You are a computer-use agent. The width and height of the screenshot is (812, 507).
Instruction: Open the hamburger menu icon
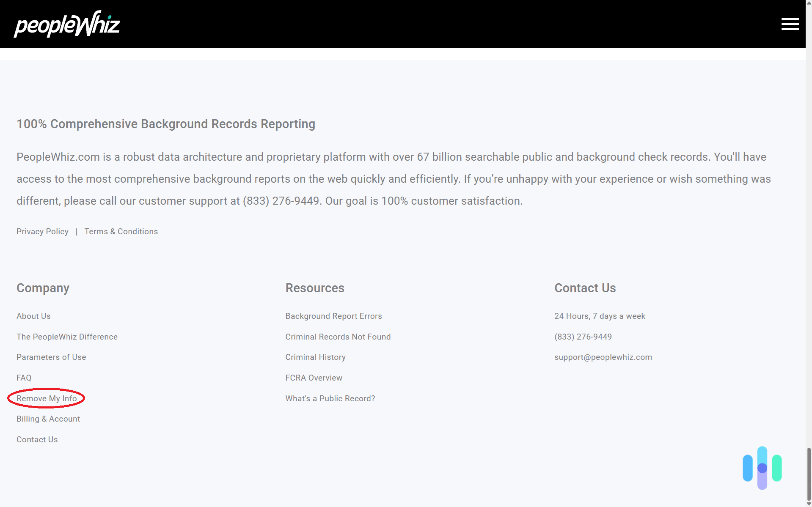pos(790,24)
